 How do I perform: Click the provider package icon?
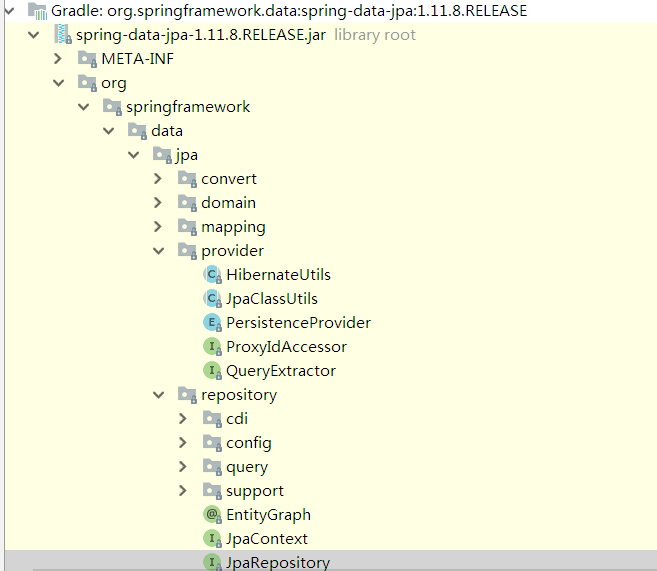(187, 251)
